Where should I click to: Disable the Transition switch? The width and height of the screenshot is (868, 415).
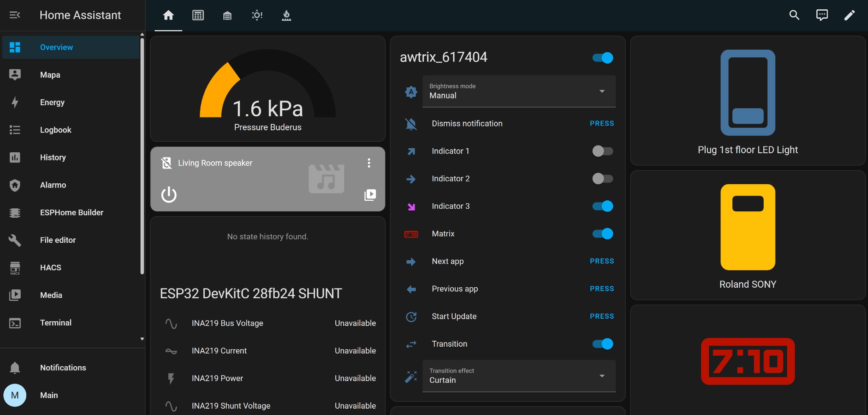tap(603, 344)
